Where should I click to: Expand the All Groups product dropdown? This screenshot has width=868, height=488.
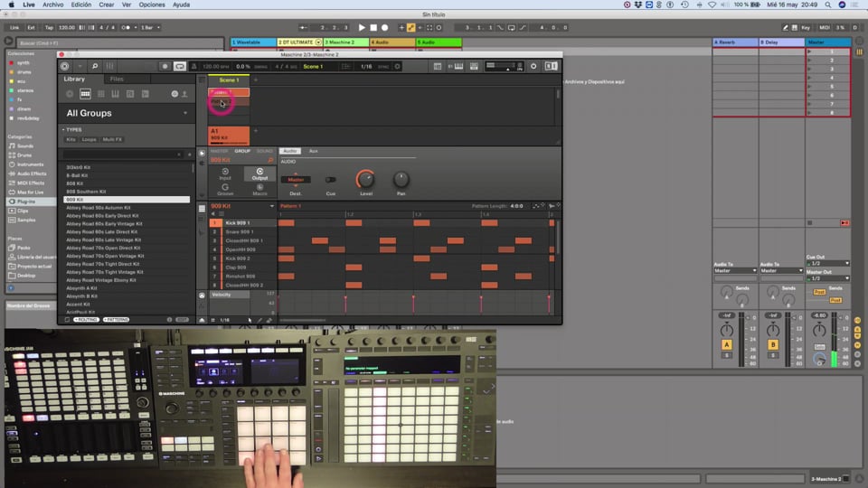pyautogui.click(x=185, y=113)
